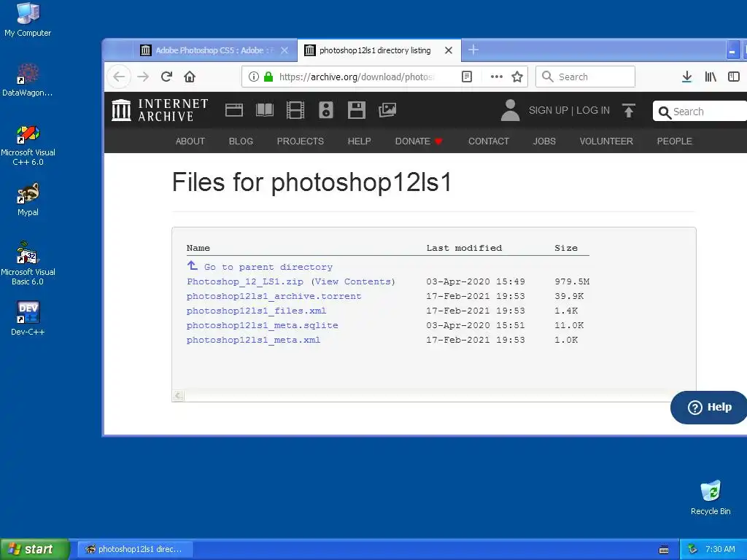Open Microsoft Visual Basic 6.0 shortcut

28,263
